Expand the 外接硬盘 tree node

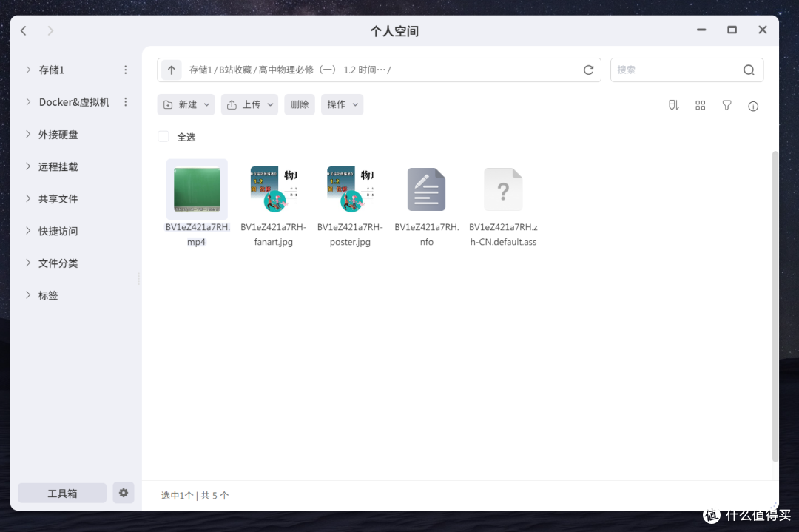click(28, 134)
